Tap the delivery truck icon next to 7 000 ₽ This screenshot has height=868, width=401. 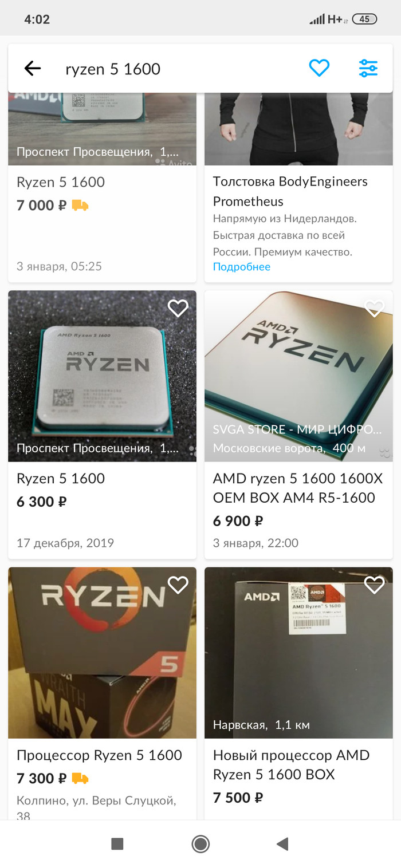[80, 205]
